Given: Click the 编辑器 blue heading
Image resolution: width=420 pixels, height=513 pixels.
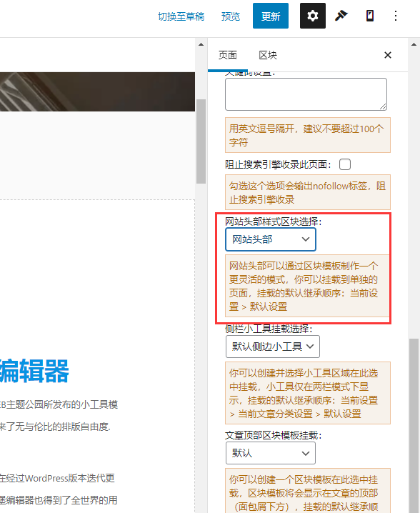Looking at the screenshot, I should tap(34, 371).
